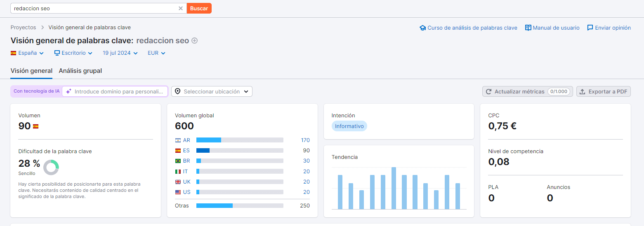
Task: Click the Spain flag next to volume 90
Action: click(35, 126)
